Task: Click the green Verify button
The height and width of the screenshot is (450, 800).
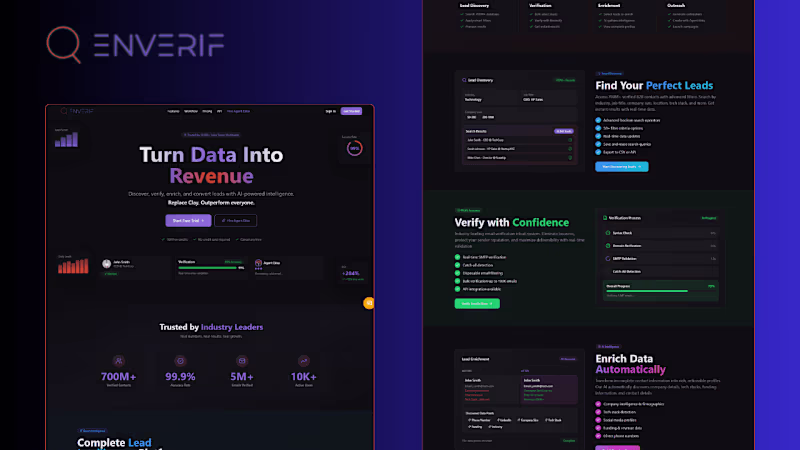Action: tap(477, 304)
